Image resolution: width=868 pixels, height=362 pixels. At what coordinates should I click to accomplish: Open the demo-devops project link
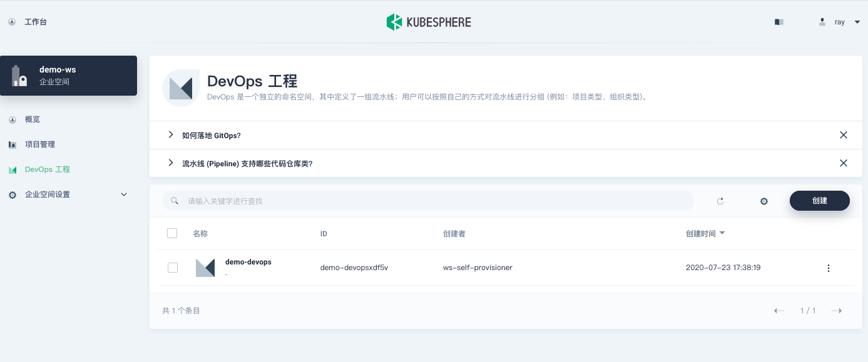[x=248, y=262]
